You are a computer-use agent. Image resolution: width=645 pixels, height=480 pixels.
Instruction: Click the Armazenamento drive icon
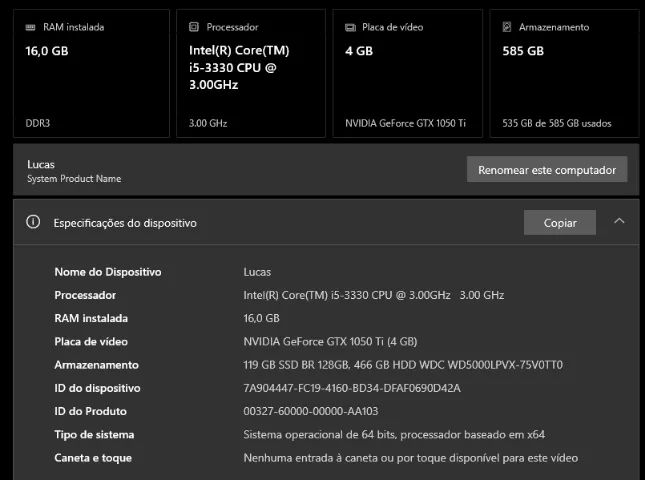point(507,27)
